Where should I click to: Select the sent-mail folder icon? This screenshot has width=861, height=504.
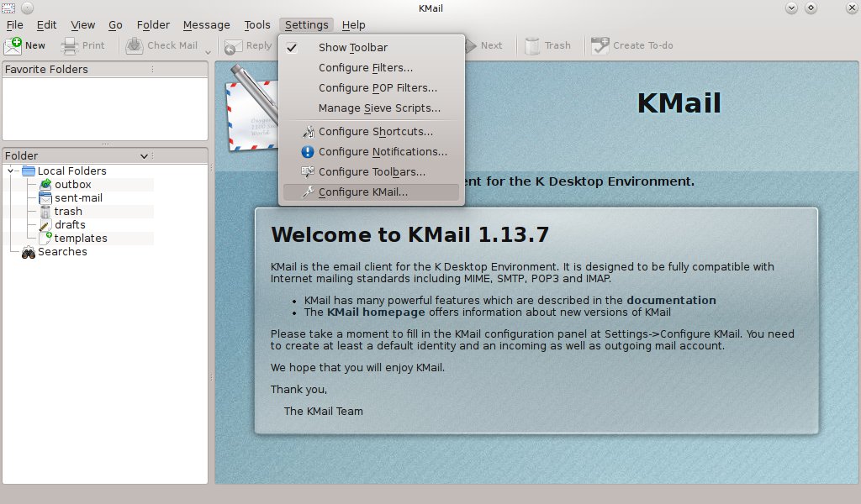tap(45, 198)
